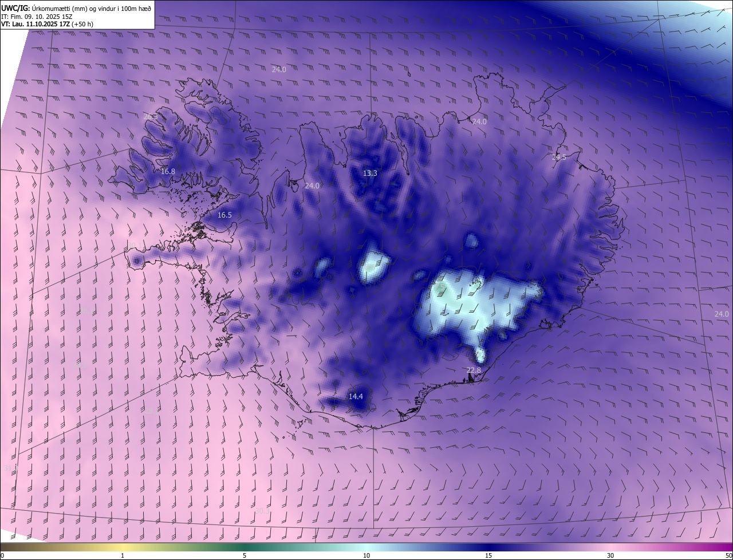Pick the yellow band of the colour scale
This screenshot has width=733, height=560.
tap(123, 547)
